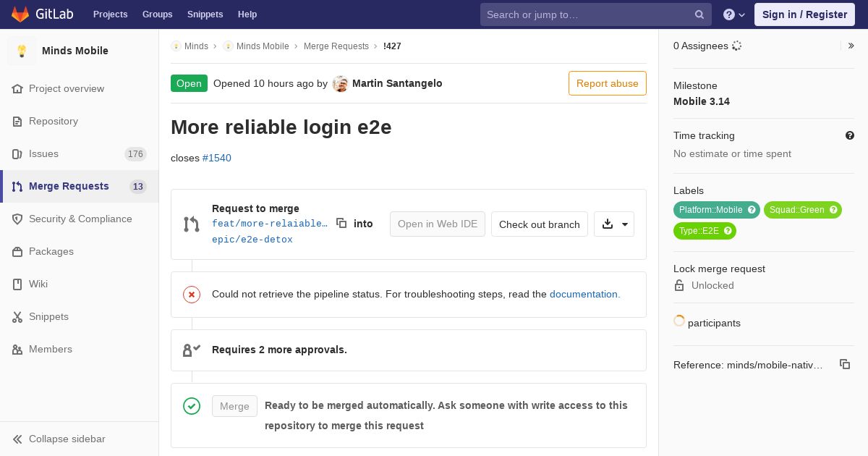Open the Projects menu
Image resolution: width=868 pixels, height=456 pixels.
click(110, 14)
